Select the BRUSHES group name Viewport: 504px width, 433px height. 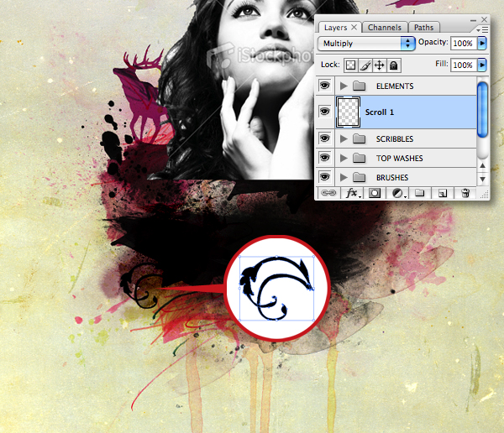click(x=392, y=178)
